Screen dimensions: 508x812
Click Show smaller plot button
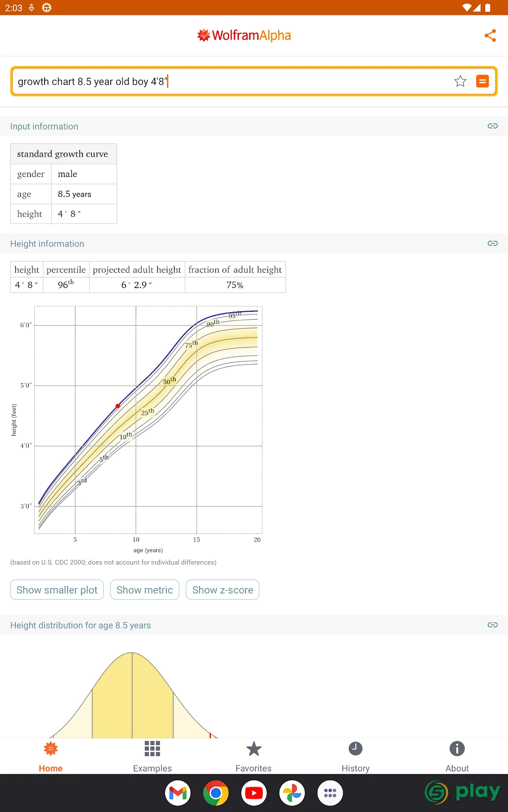[x=57, y=590]
